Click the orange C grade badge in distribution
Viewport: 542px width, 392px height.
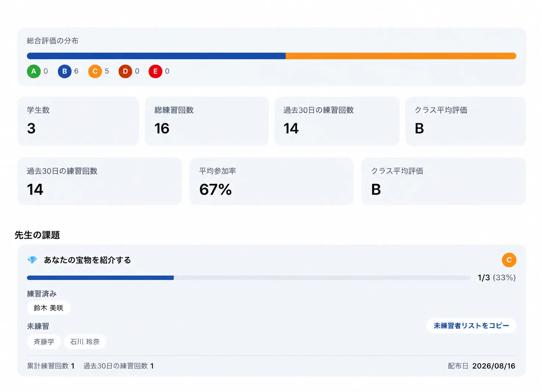pos(95,71)
